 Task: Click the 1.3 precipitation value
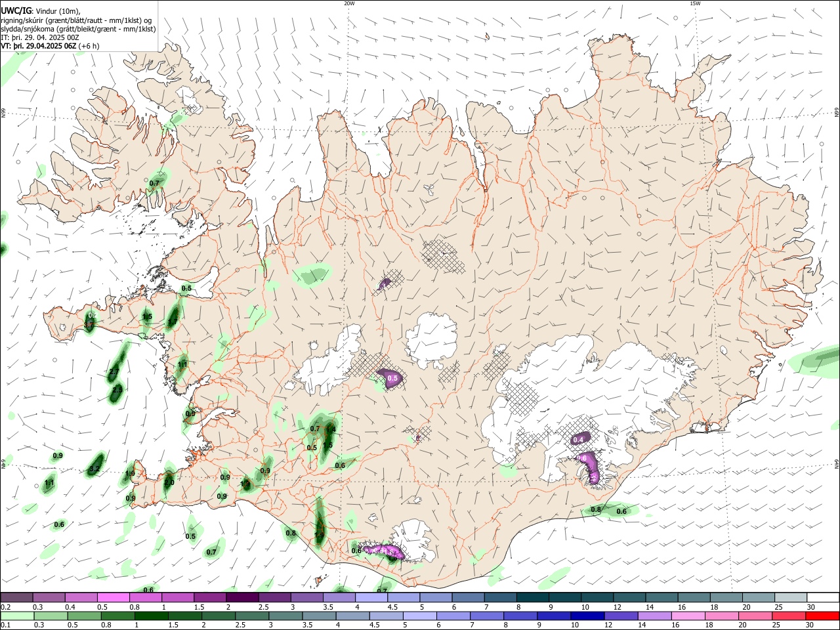click(245, 484)
